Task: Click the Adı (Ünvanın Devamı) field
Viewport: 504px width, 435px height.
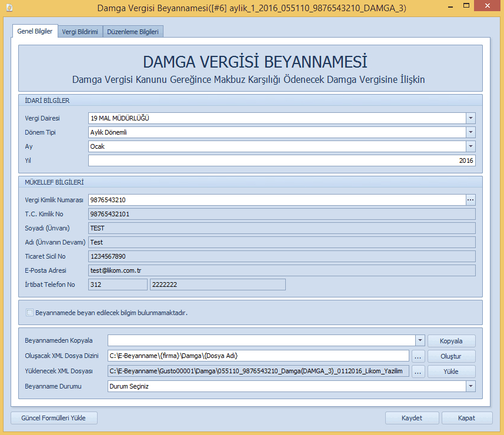Action: 282,242
